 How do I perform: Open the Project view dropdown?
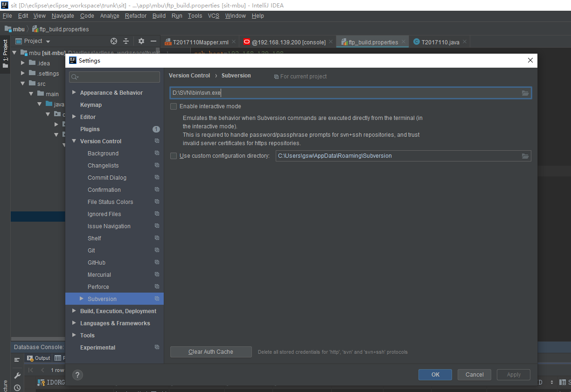(x=48, y=41)
